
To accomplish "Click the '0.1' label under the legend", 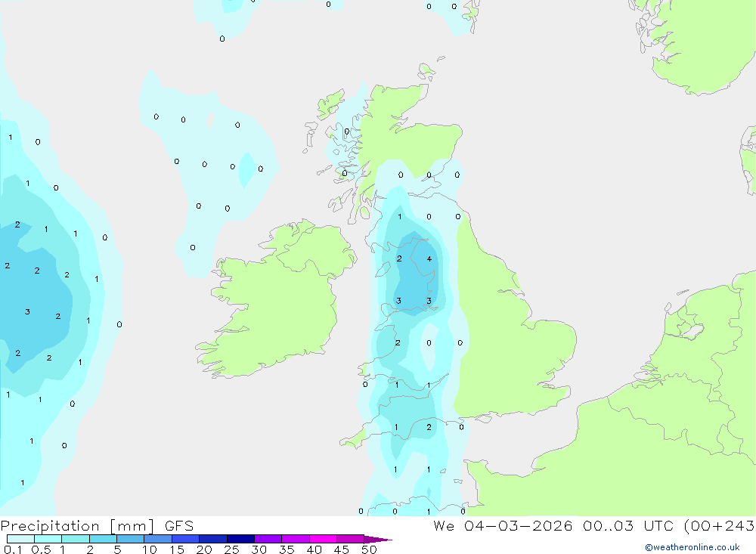I will (x=13, y=549).
